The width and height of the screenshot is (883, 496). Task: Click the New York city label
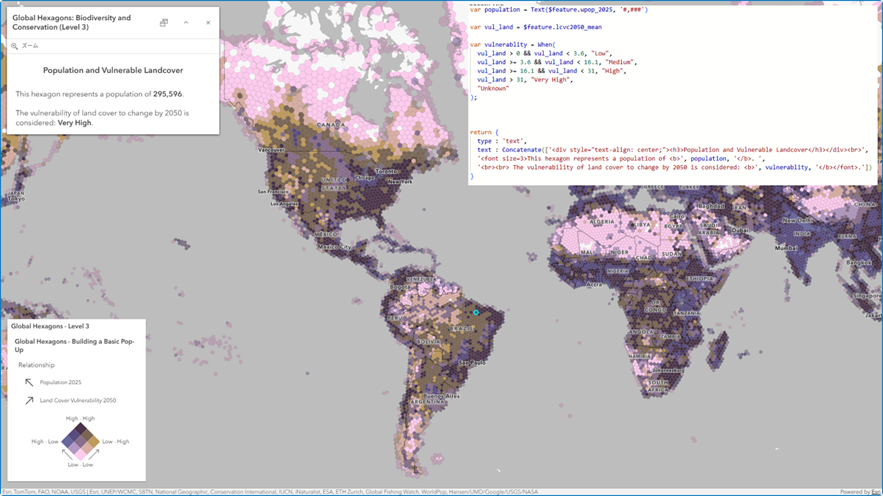(x=400, y=182)
